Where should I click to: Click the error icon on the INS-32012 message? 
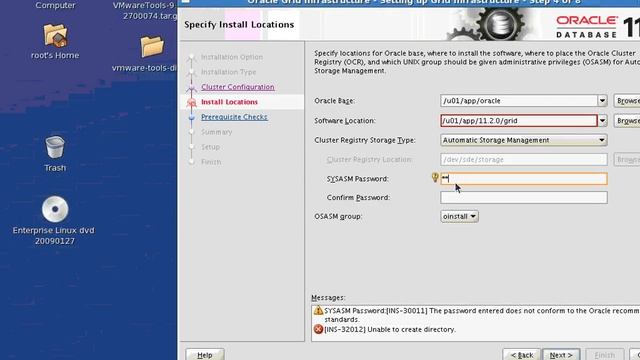[318, 329]
